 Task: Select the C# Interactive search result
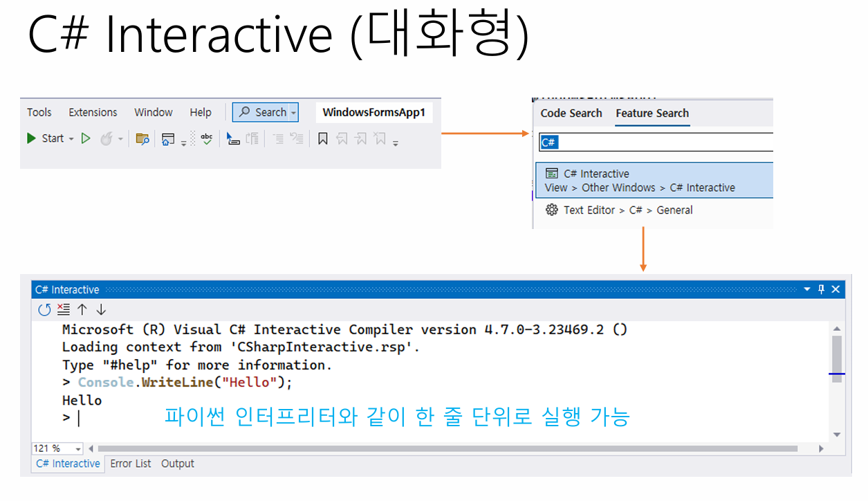click(654, 181)
